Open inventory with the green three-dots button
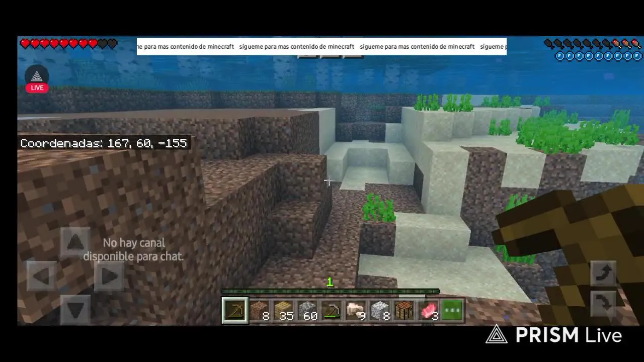The width and height of the screenshot is (644, 362). point(452,311)
